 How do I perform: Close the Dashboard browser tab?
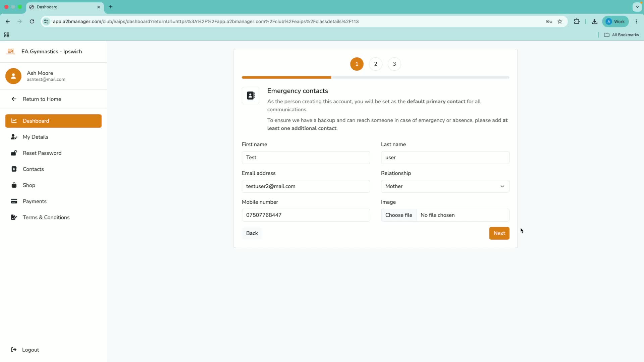click(x=99, y=7)
